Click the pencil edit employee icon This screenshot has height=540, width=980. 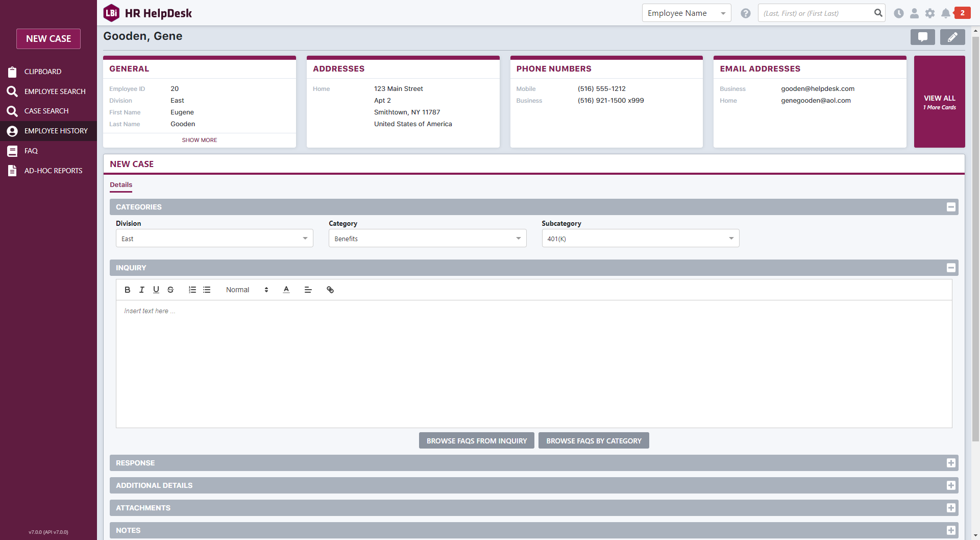tap(952, 37)
